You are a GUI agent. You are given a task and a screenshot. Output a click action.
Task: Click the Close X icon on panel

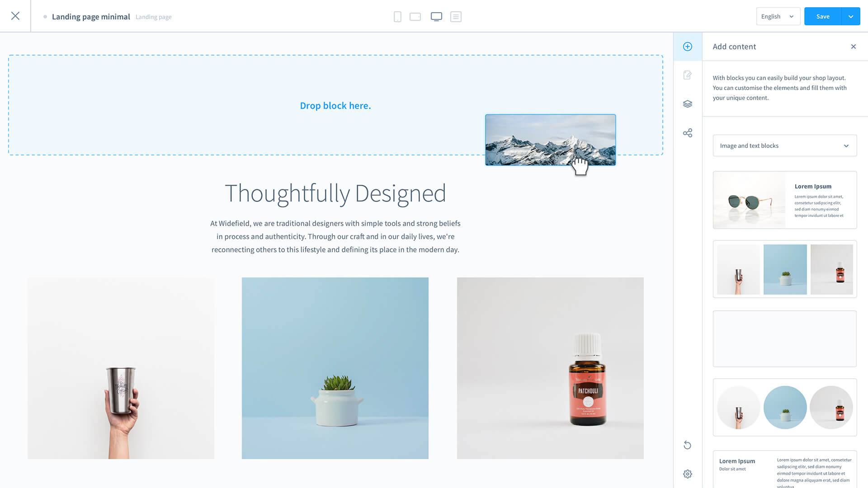(853, 47)
